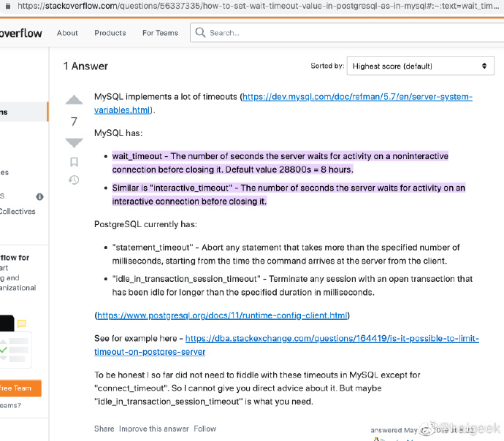The image size is (504, 441).
Task: Click the orange Free Team button
Action: [x=20, y=388]
